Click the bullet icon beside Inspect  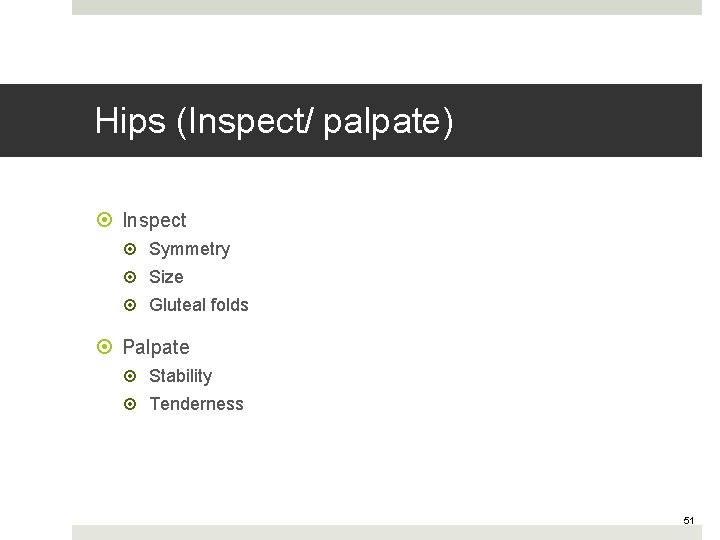pyautogui.click(x=103, y=220)
